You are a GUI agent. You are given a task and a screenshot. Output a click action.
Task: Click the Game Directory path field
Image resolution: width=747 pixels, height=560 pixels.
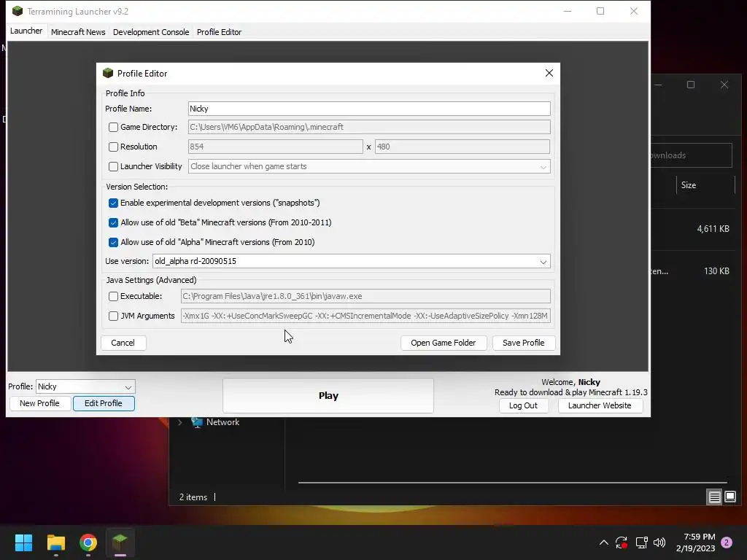click(x=369, y=127)
